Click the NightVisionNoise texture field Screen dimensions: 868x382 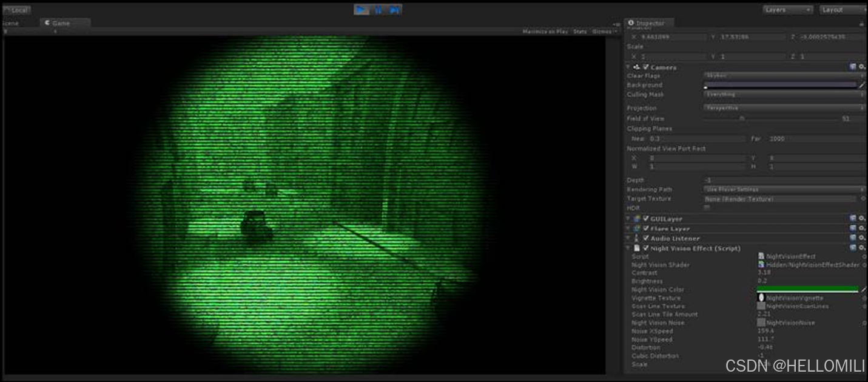pos(787,322)
